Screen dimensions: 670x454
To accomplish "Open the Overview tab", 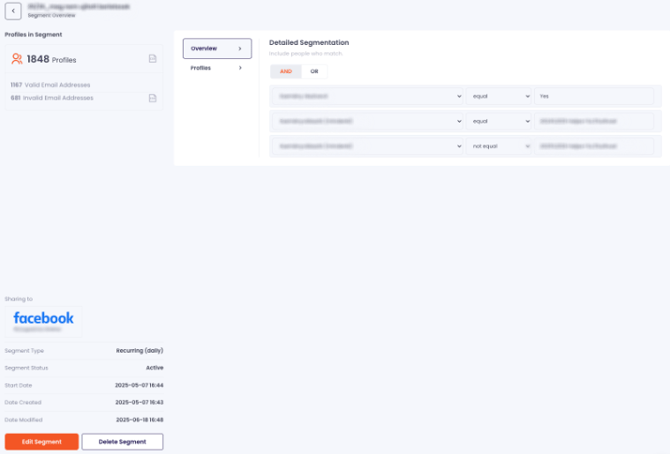I will pos(215,48).
